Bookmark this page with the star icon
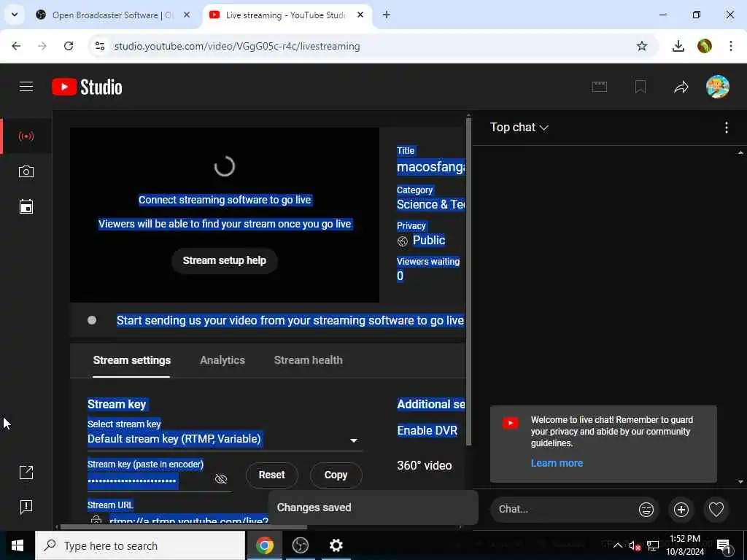 click(642, 46)
